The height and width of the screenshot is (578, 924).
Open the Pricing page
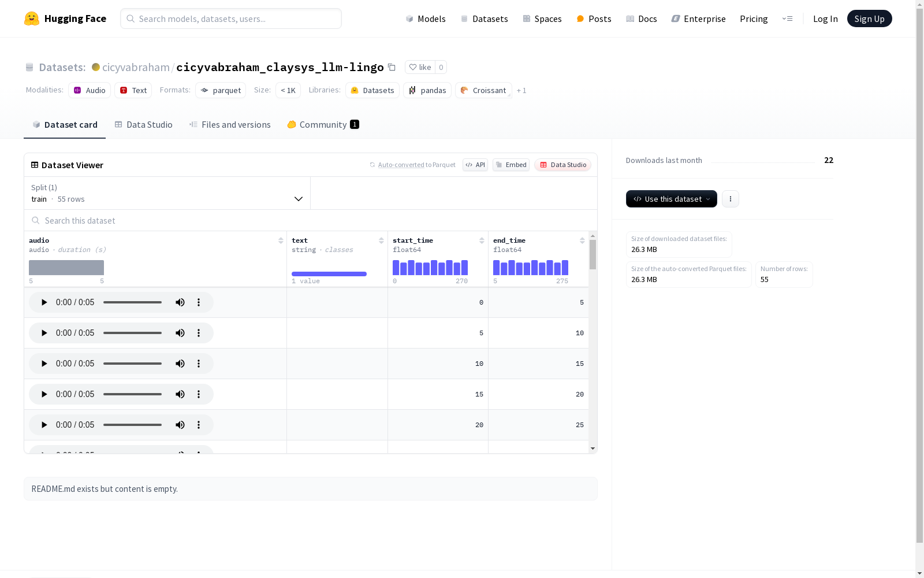[x=754, y=18]
